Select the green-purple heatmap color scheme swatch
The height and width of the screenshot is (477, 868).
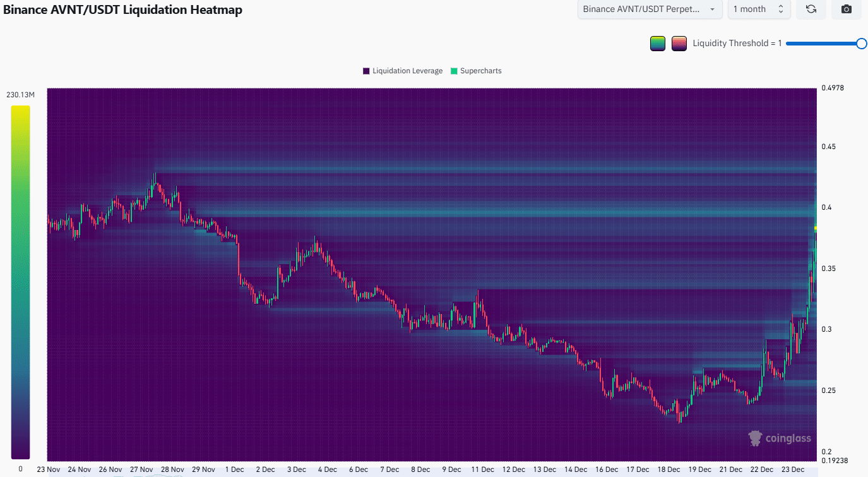pos(657,43)
